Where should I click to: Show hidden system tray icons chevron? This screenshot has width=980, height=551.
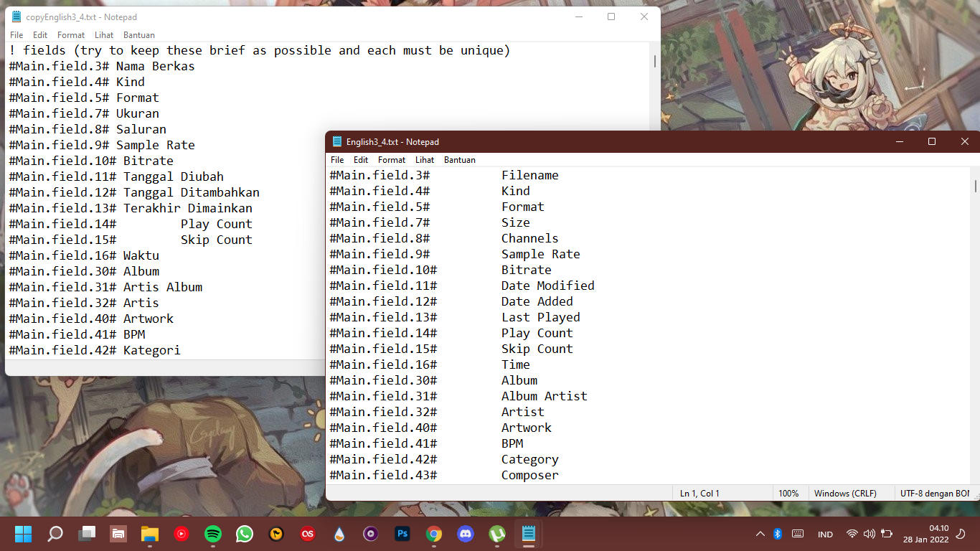760,534
